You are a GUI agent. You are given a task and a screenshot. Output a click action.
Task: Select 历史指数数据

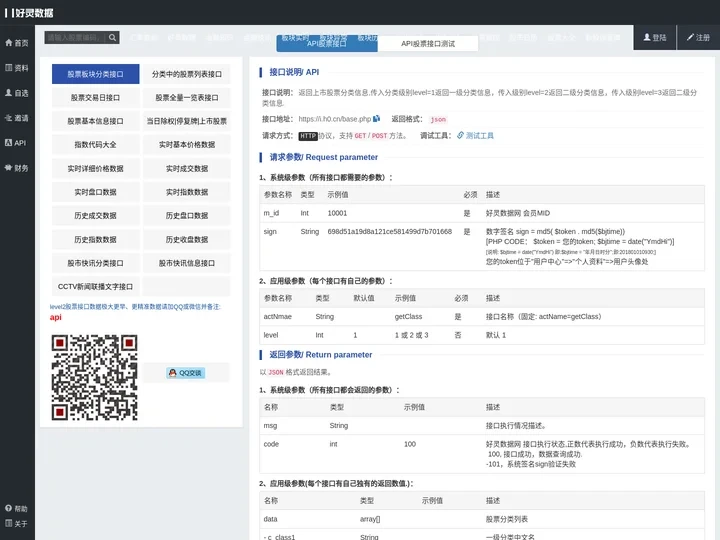coord(96,239)
